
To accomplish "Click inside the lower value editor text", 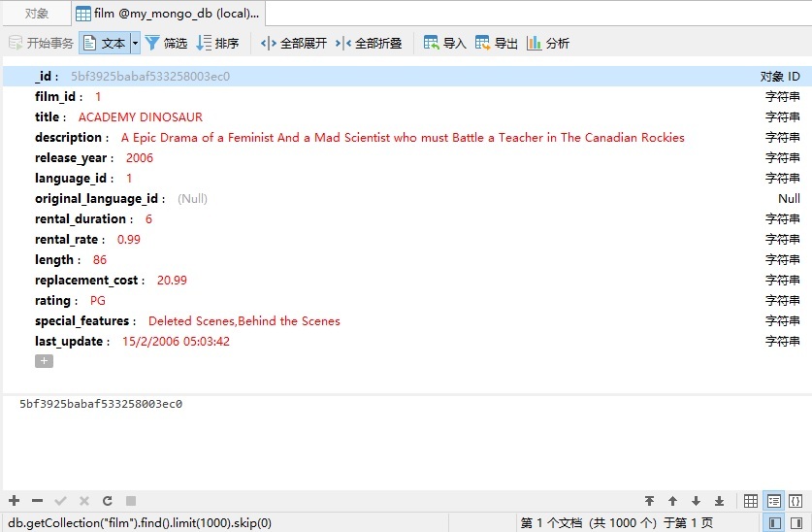I will pyautogui.click(x=101, y=404).
